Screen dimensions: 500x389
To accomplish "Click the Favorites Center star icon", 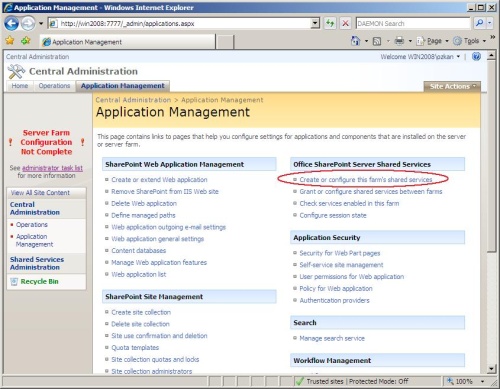I will pyautogui.click(x=10, y=41).
